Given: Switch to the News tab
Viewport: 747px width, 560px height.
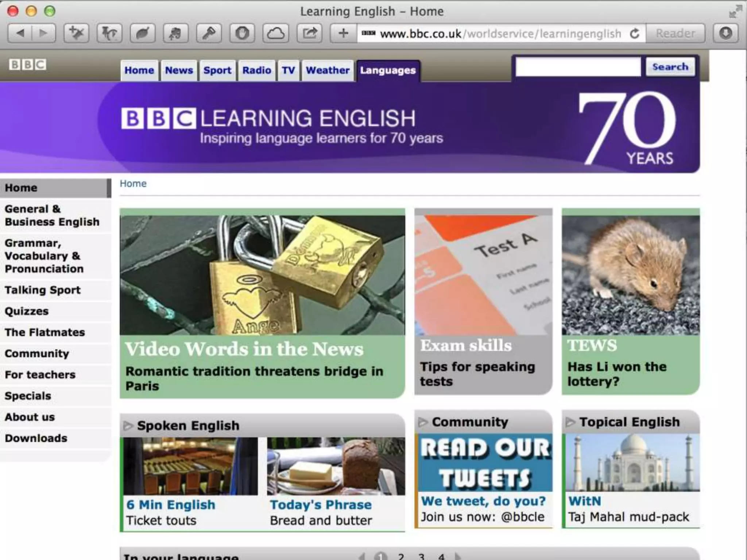Looking at the screenshot, I should tap(179, 70).
